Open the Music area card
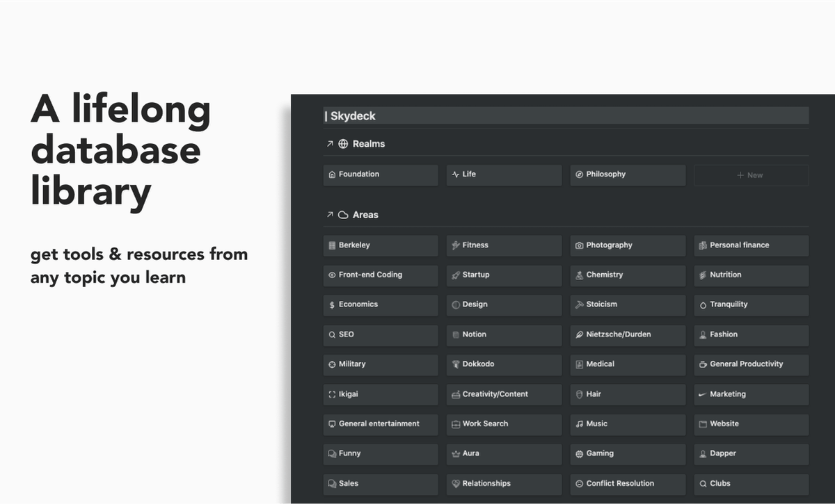The width and height of the screenshot is (835, 504). point(628,424)
